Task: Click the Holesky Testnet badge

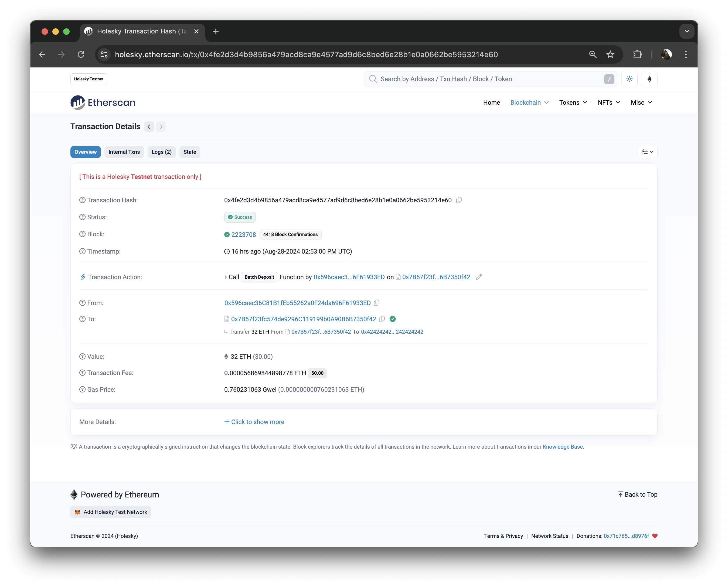Action: coord(89,79)
